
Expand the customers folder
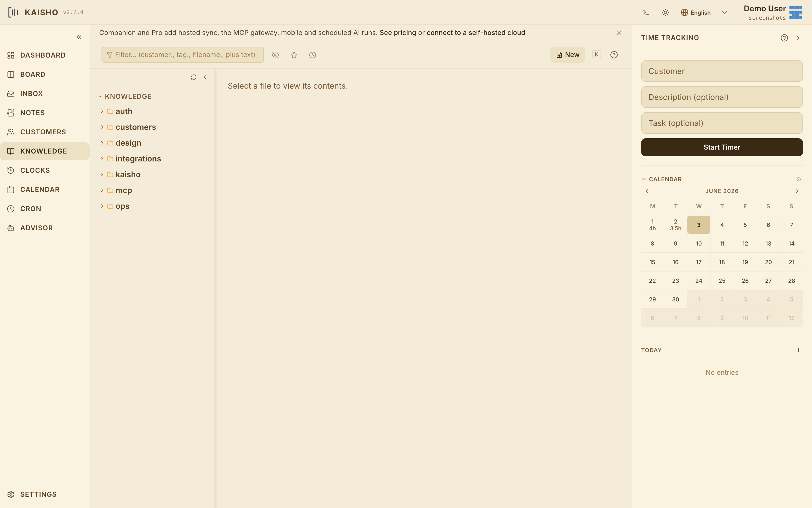[102, 127]
